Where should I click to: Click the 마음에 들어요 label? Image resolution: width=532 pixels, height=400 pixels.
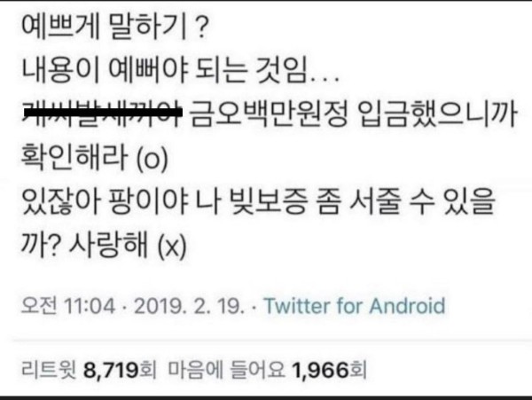coord(226,369)
